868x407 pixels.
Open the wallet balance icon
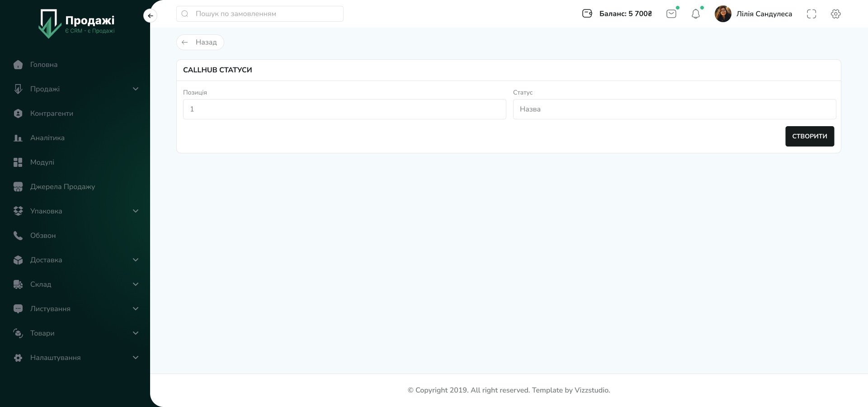coord(587,14)
